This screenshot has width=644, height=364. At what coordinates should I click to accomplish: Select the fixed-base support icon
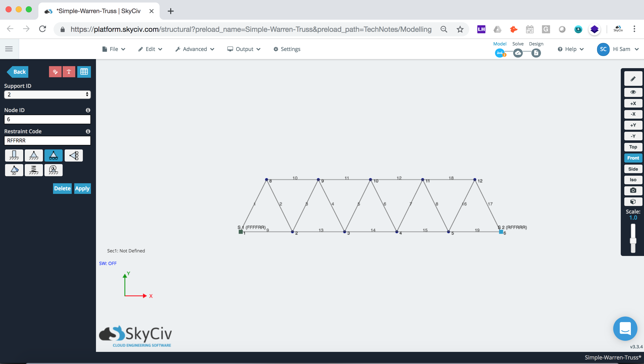coord(14,155)
